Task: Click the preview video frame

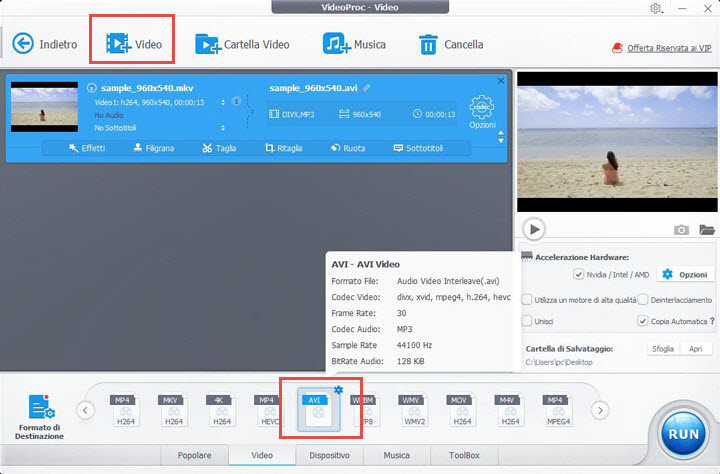Action: pyautogui.click(x=617, y=141)
